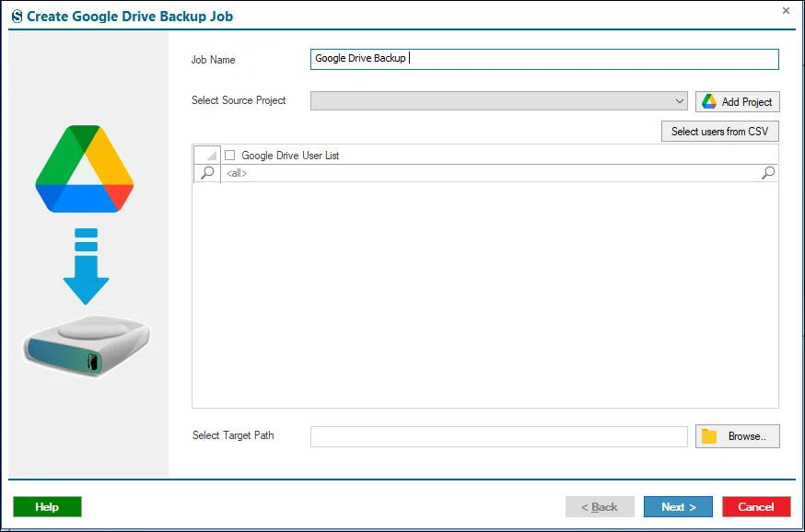The width and height of the screenshot is (805, 532).
Task: Click the Add Project button
Action: click(x=737, y=101)
